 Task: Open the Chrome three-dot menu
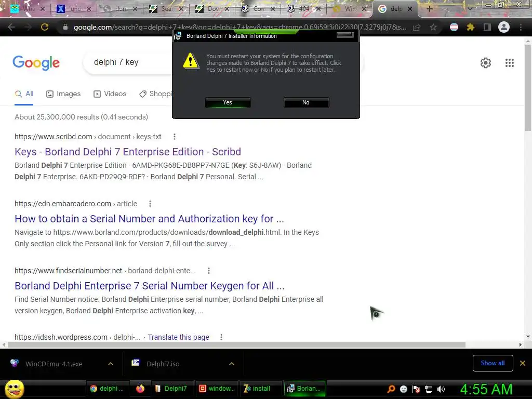pos(521,27)
